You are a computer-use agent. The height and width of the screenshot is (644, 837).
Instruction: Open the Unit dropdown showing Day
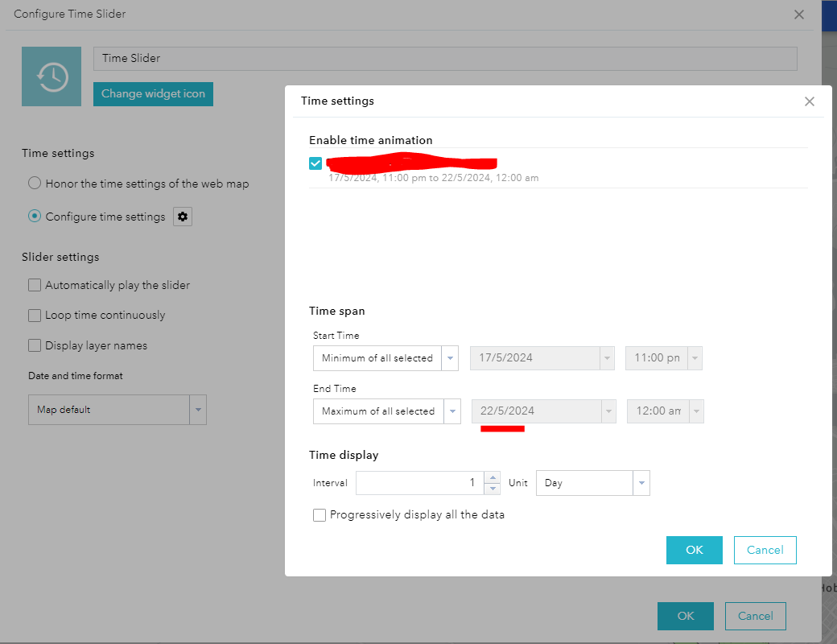click(641, 482)
